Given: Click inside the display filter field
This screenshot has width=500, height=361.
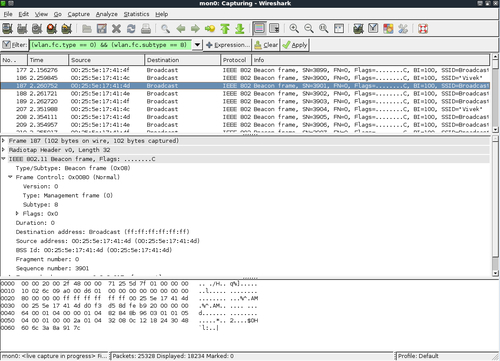Looking at the screenshot, I should pyautogui.click(x=111, y=45).
